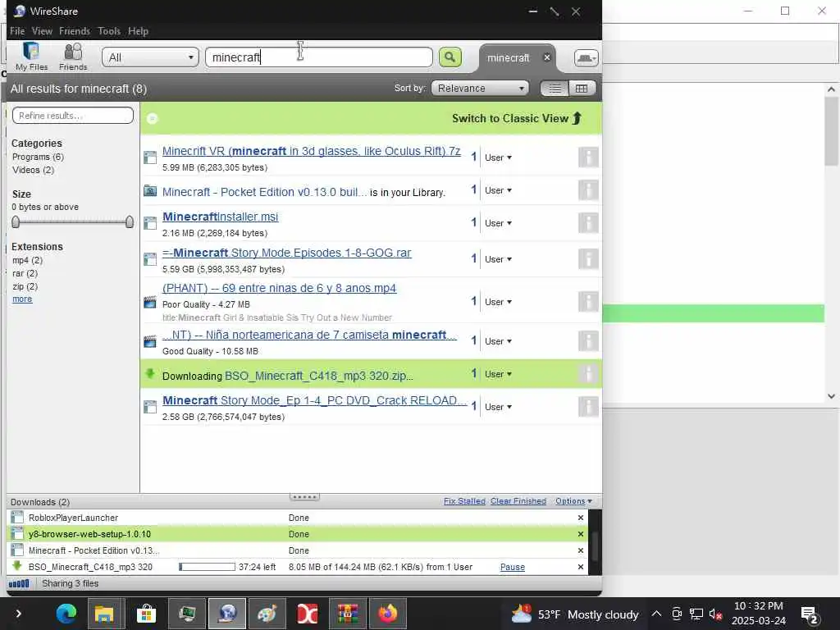Open the MinecraftInstaller.msi result link

coord(220,217)
